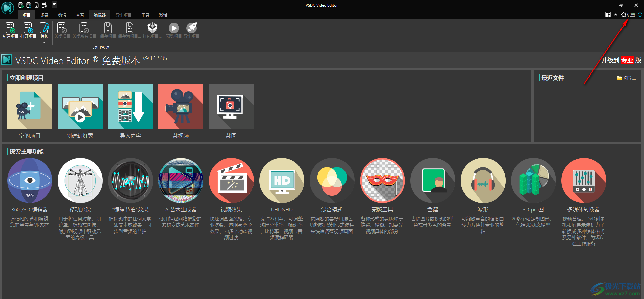Open the 360°/3D 编辑器 feature icon
Viewport: 644px width, 299px height.
click(x=30, y=181)
